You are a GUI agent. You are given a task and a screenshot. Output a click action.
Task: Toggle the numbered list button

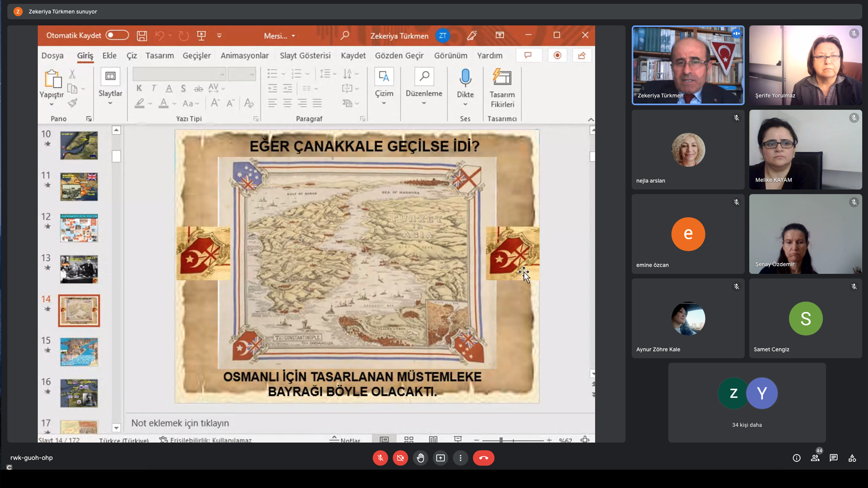pos(296,73)
